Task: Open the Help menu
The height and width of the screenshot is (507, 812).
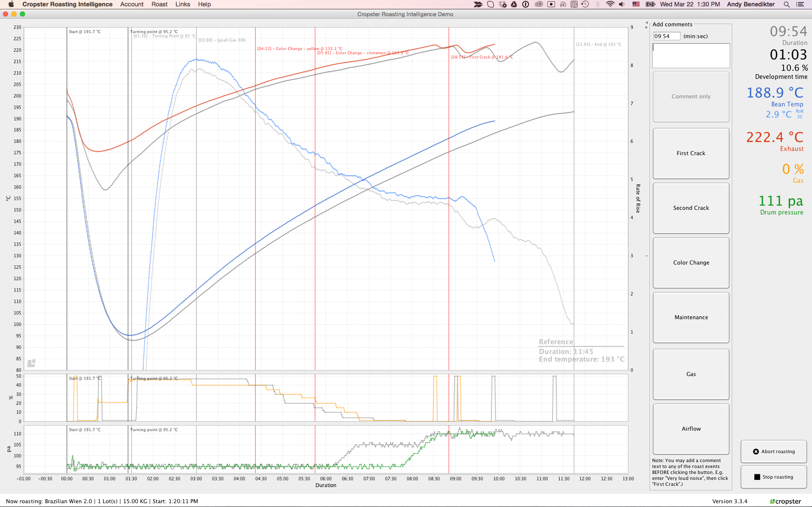Action: [x=204, y=4]
